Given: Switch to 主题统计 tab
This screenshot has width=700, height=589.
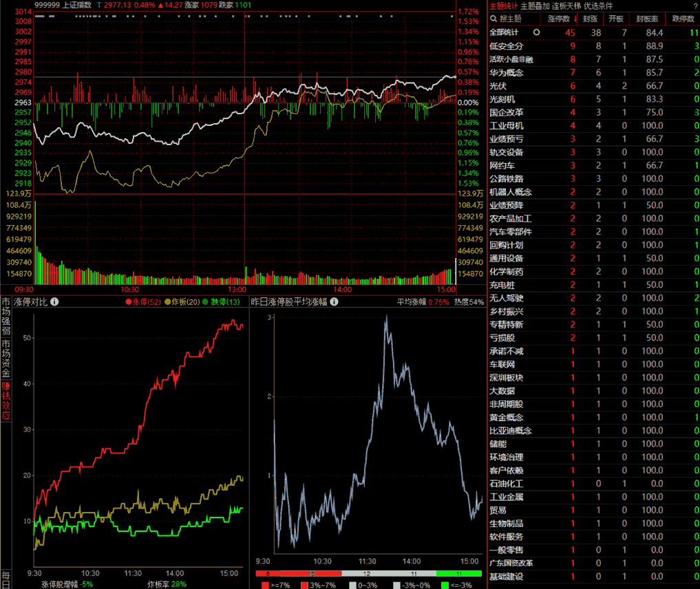Looking at the screenshot, I should 504,6.
